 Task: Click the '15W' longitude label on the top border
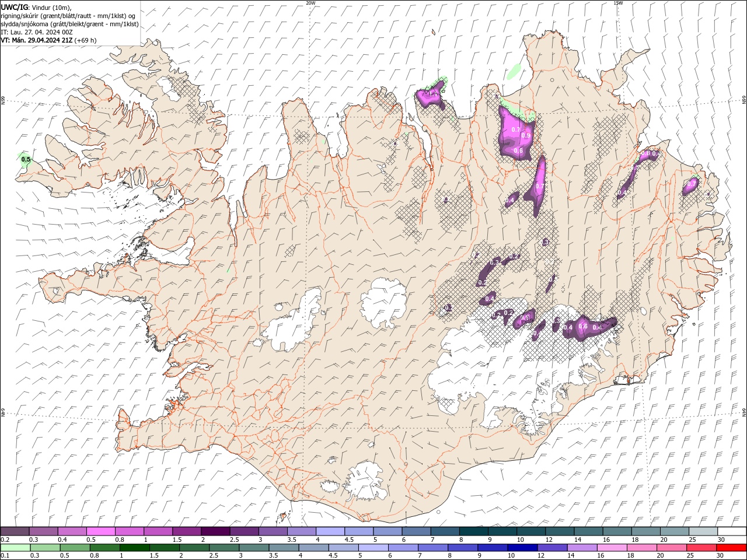[618, 3]
